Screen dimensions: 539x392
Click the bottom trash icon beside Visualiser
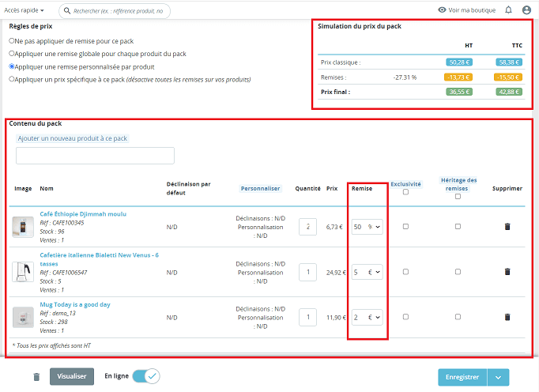36,377
